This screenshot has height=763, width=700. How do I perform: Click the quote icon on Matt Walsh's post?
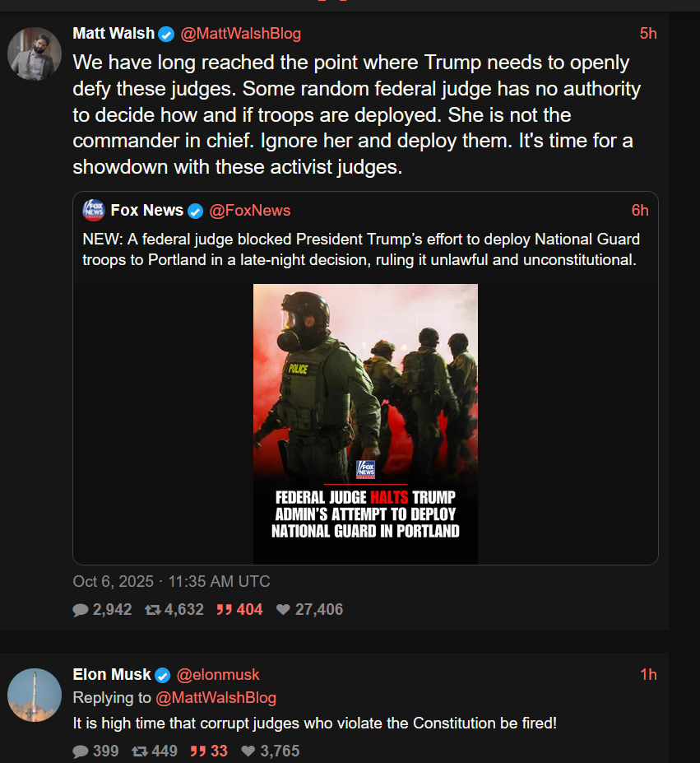click(223, 610)
